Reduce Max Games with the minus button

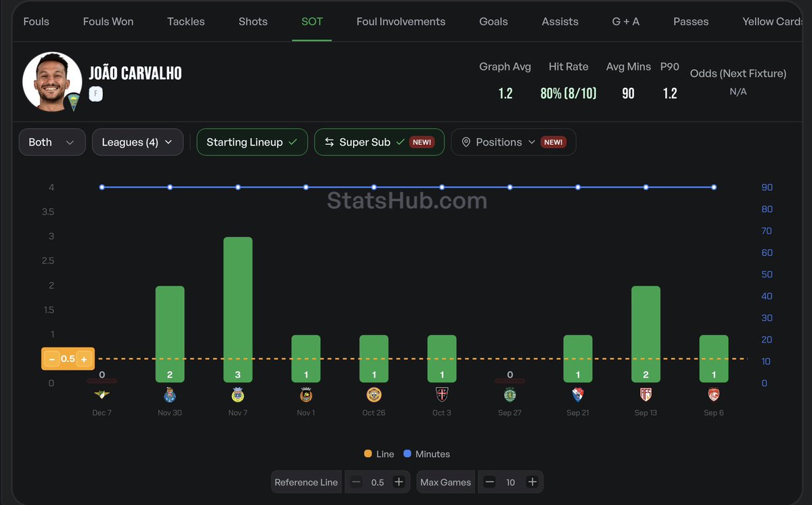pyautogui.click(x=490, y=482)
